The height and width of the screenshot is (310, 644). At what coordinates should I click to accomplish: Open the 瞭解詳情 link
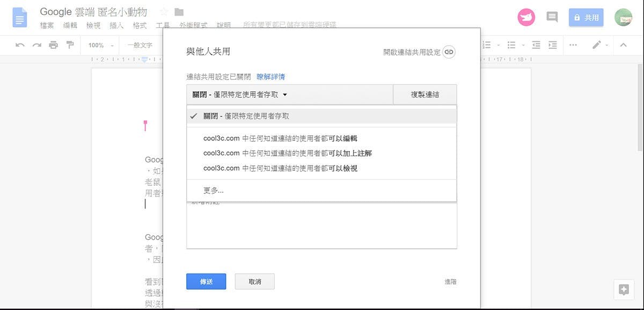pyautogui.click(x=271, y=77)
